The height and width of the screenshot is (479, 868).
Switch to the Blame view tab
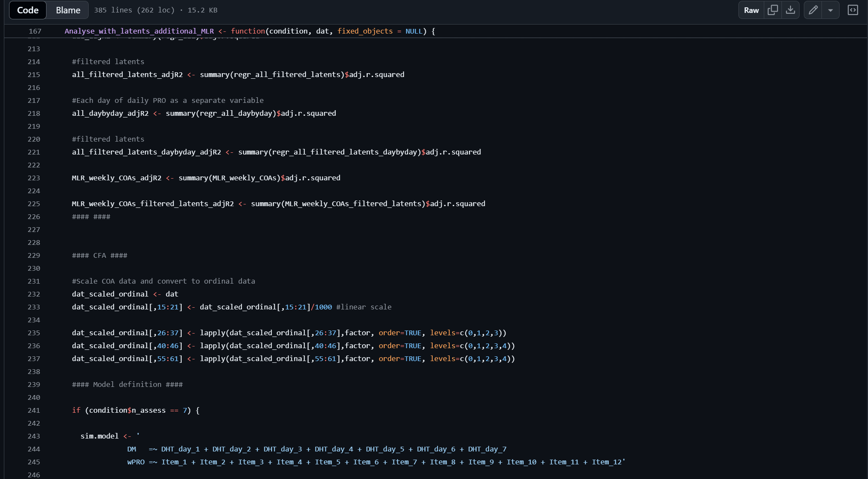coord(68,10)
